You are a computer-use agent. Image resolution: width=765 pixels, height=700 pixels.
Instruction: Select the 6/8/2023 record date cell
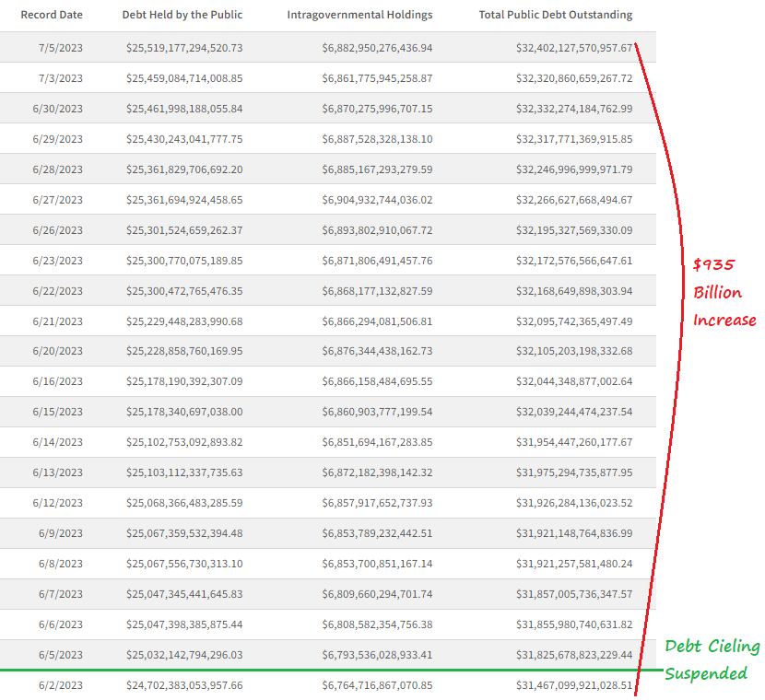[61, 564]
